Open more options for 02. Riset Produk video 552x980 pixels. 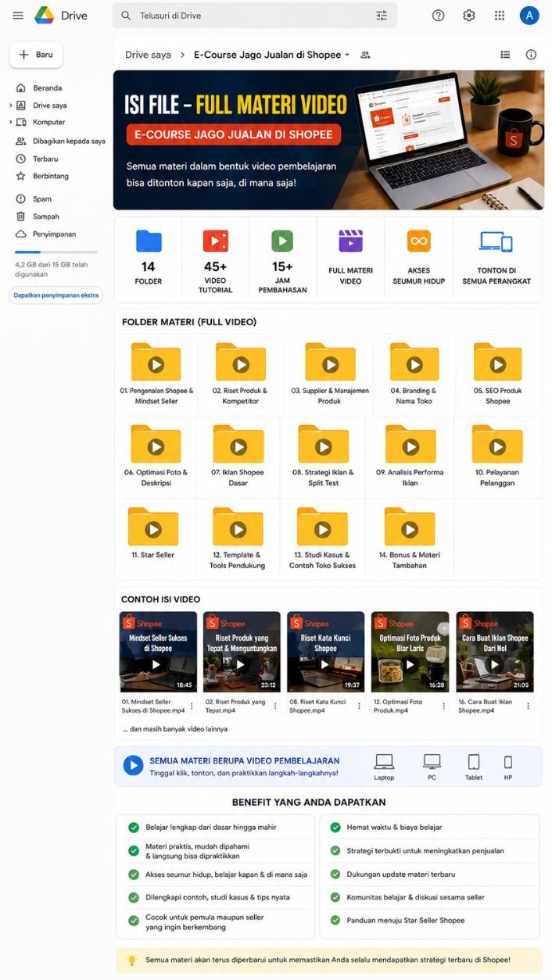pyautogui.click(x=275, y=706)
